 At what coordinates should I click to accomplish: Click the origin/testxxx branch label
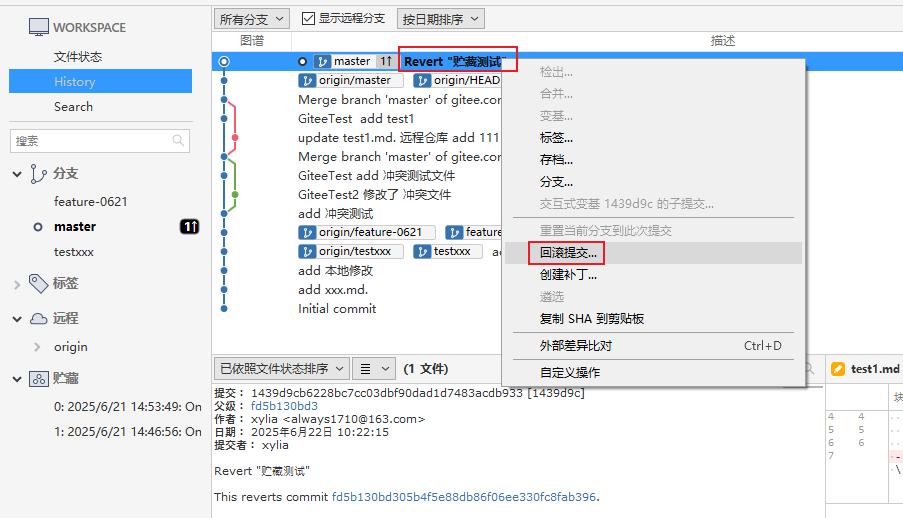351,252
